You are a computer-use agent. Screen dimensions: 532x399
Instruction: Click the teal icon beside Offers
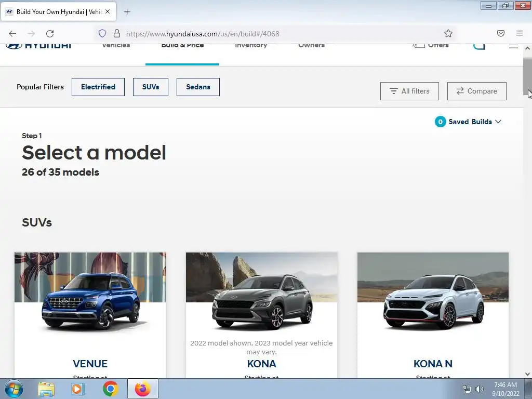479,46
